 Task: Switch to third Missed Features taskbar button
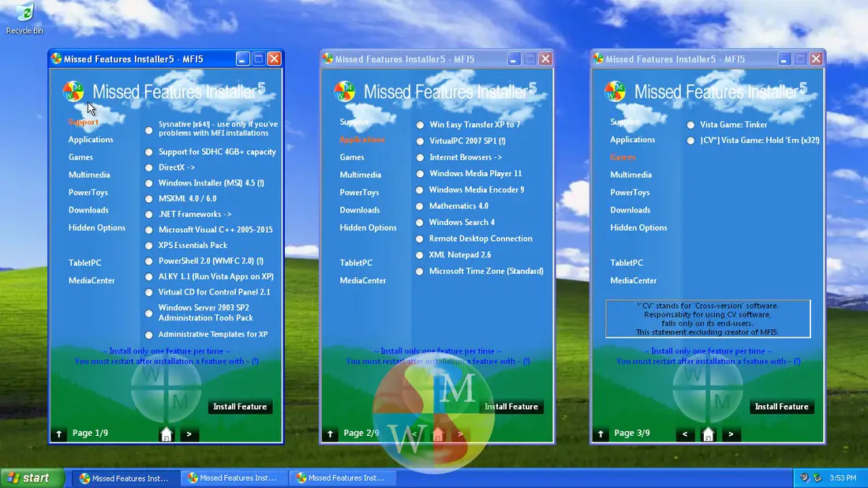click(x=342, y=478)
